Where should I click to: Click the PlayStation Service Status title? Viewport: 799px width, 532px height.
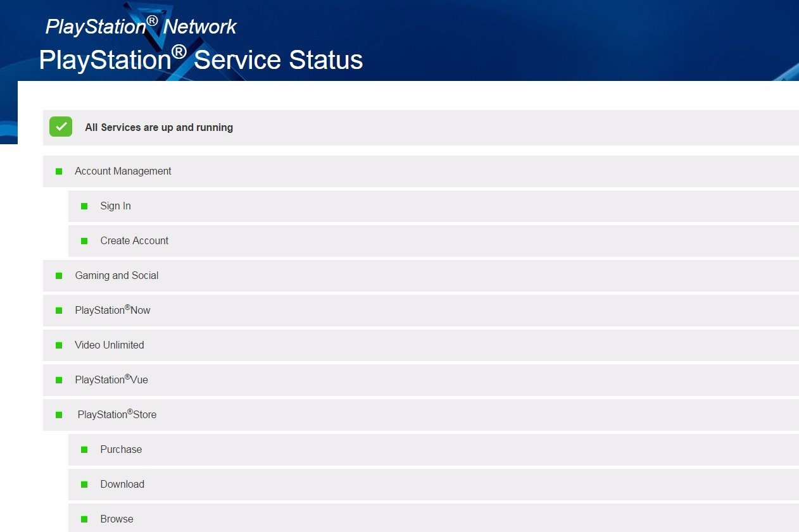click(x=201, y=59)
